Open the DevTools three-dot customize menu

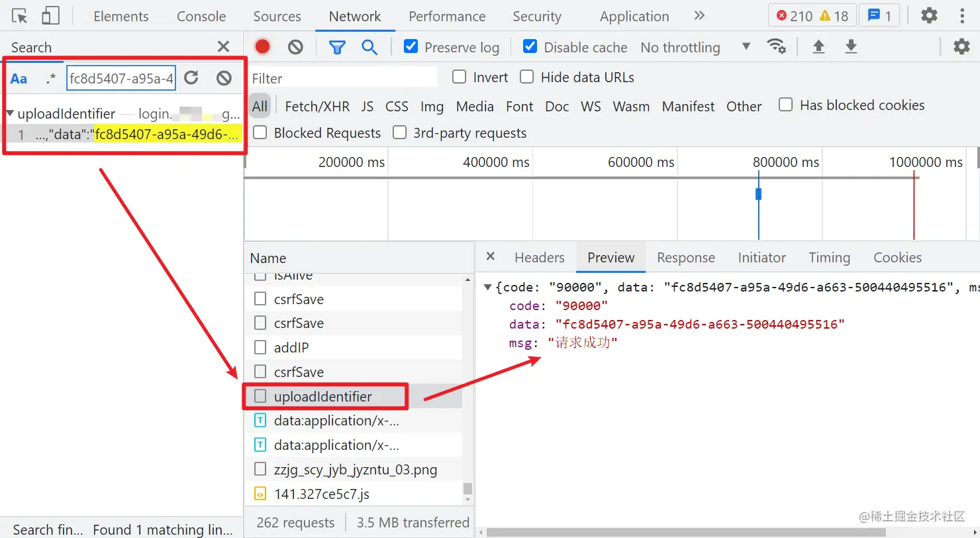pos(962,15)
